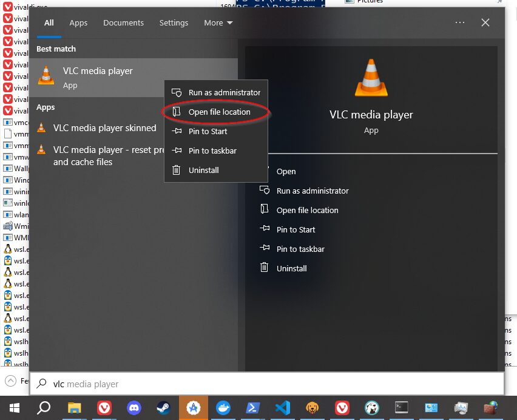This screenshot has width=517, height=420.
Task: Select Run as administrator in context menu
Action: [x=224, y=92]
